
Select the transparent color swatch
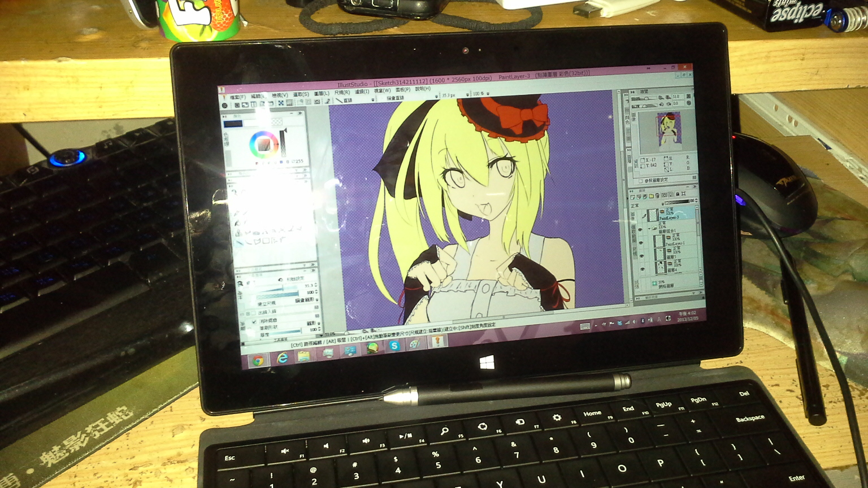[277, 121]
